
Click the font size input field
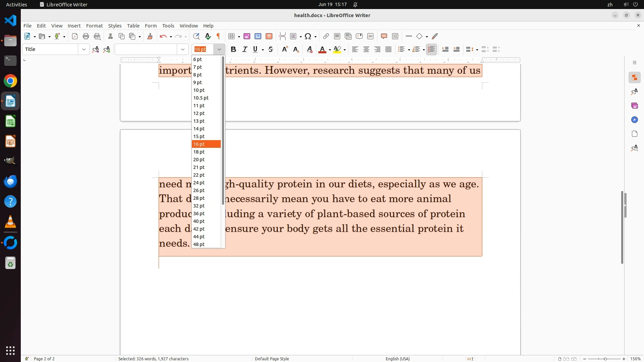pyautogui.click(x=203, y=50)
